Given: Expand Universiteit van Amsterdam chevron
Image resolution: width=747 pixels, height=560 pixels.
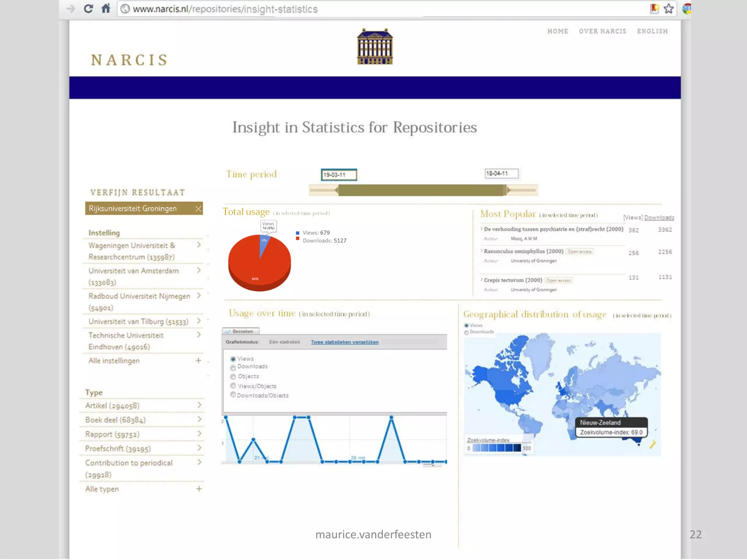Looking at the screenshot, I should coord(199,271).
